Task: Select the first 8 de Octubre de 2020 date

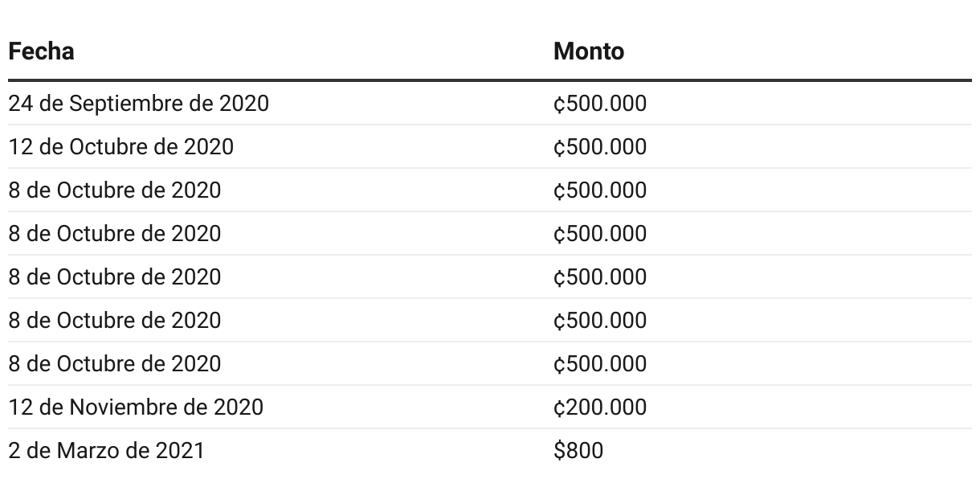Action: 114,190
